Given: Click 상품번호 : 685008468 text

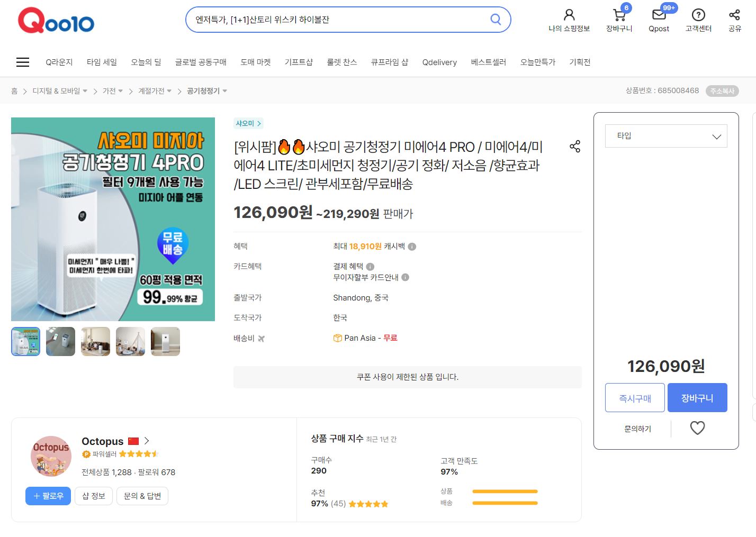Looking at the screenshot, I should point(662,90).
